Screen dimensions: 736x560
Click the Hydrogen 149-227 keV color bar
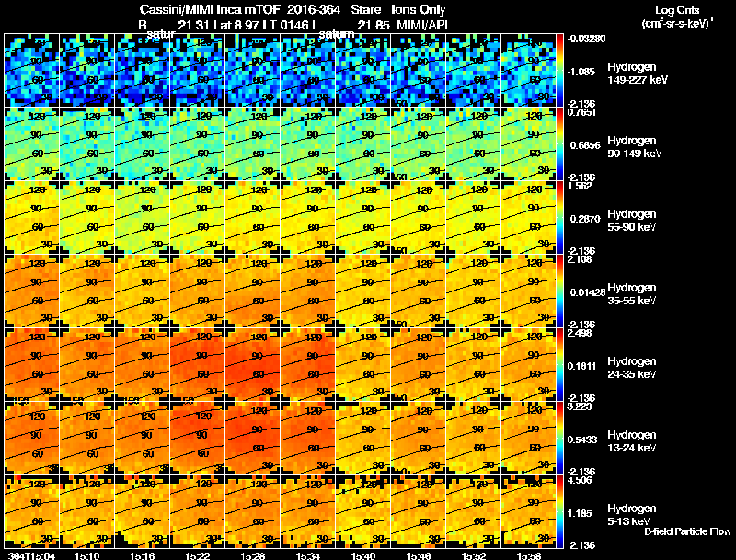click(x=559, y=71)
